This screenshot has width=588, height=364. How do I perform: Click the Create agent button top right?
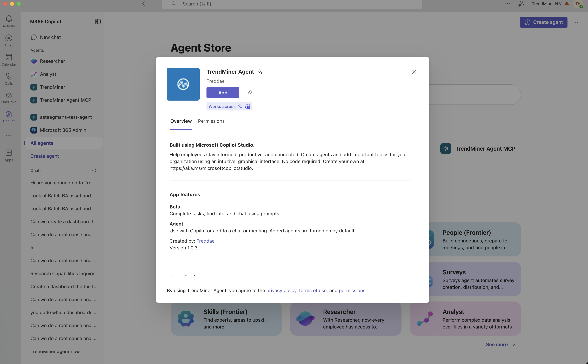[544, 22]
